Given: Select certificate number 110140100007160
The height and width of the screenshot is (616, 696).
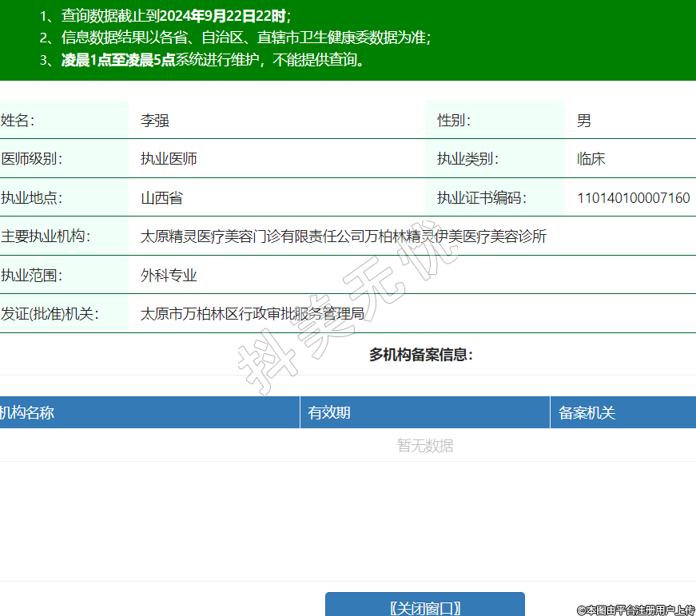Looking at the screenshot, I should 633,198.
